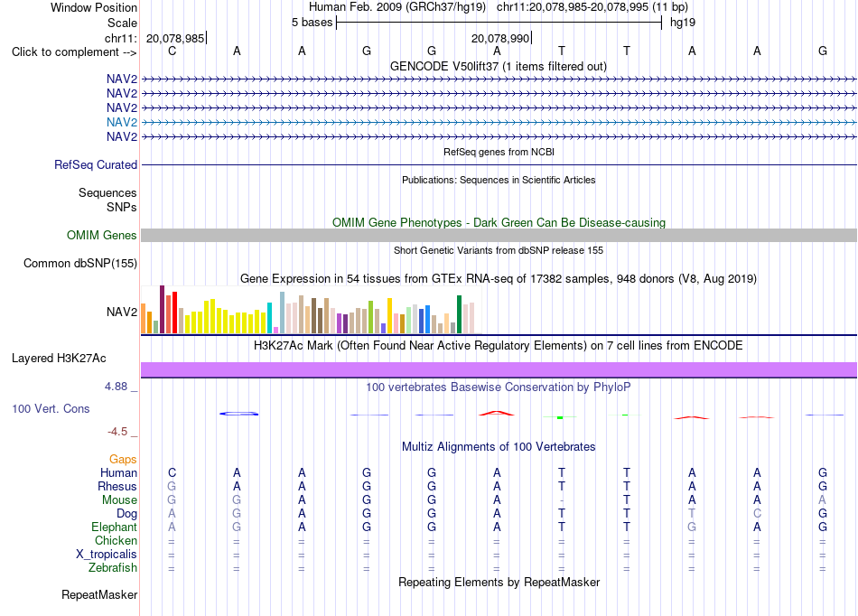Click the 'RefSeq genes from NCBI' track title
Viewport: 858px width, 616px height.
pyautogui.click(x=499, y=152)
